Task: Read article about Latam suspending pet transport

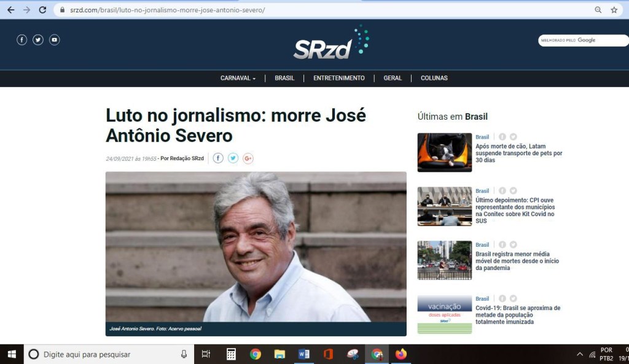Action: [518, 153]
